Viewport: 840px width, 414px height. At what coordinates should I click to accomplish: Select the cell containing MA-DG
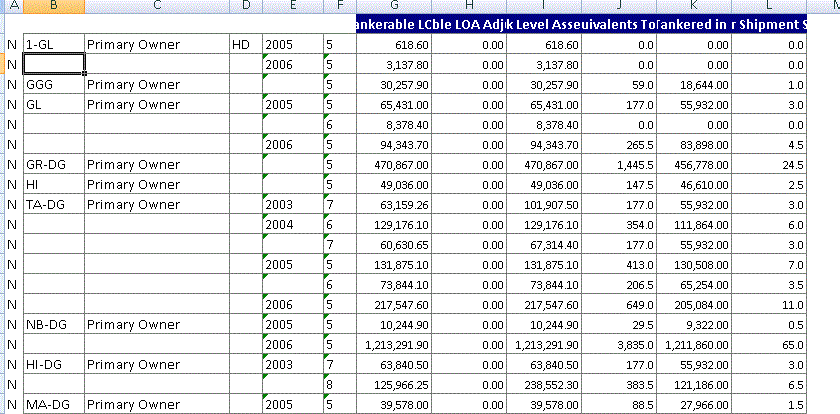(54, 404)
